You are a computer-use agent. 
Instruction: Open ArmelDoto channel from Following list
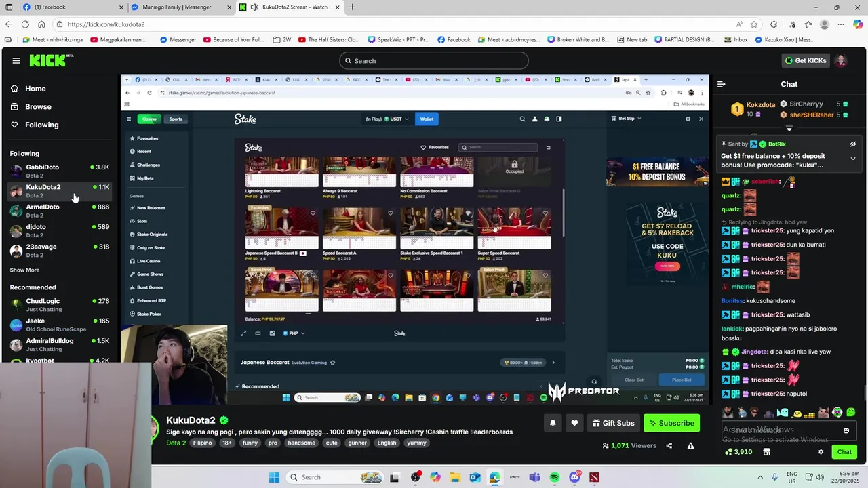pos(60,211)
